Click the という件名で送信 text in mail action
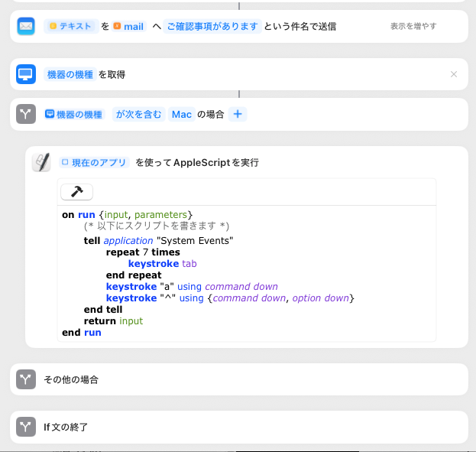The image size is (476, 452). [x=300, y=27]
